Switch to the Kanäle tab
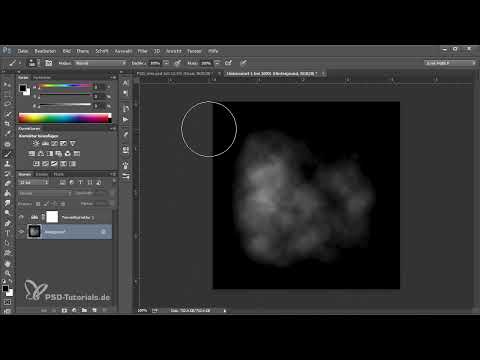This screenshot has width=480, height=360. pos(42,174)
